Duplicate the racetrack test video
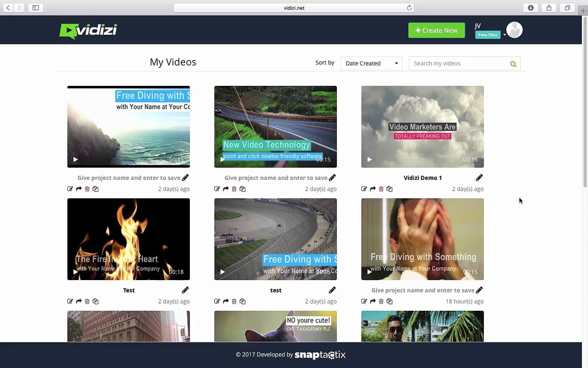Image resolution: width=588 pixels, height=368 pixels. tap(242, 301)
